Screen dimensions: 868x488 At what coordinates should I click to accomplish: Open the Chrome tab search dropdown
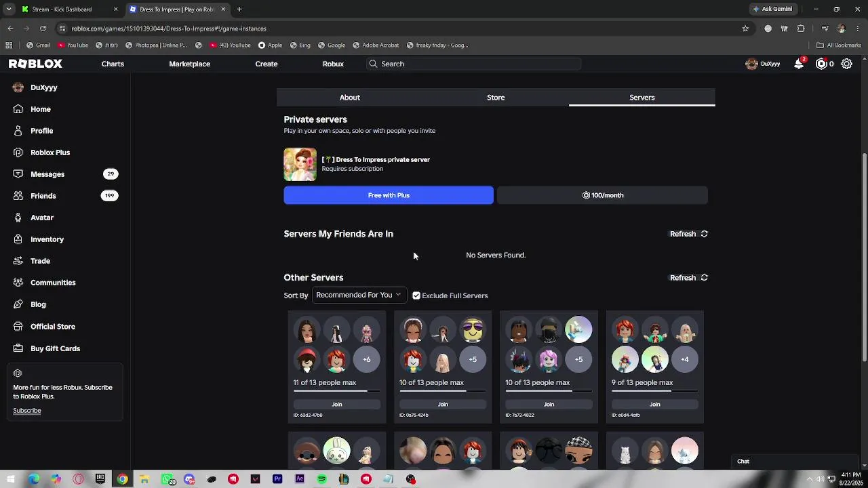tap(9, 9)
